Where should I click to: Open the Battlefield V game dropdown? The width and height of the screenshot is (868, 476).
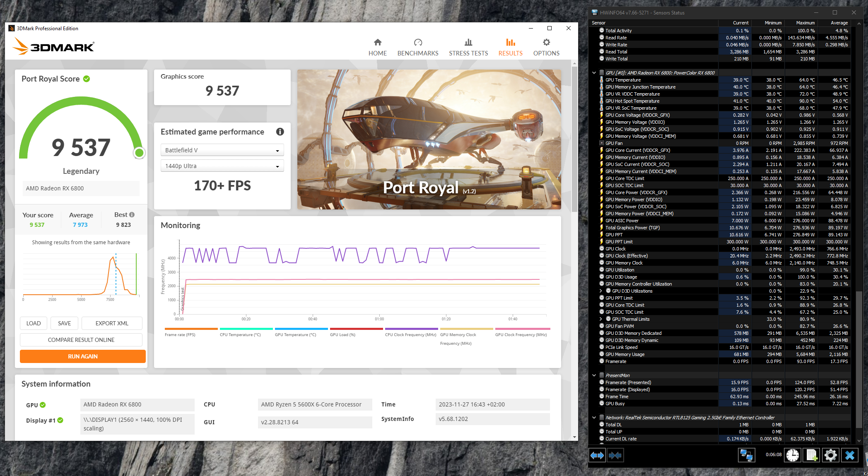click(222, 150)
